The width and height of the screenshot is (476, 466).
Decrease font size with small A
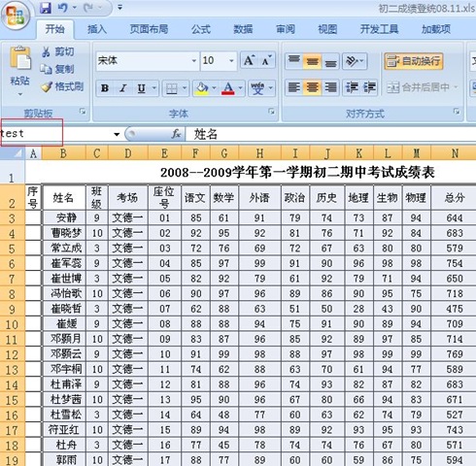pos(266,60)
